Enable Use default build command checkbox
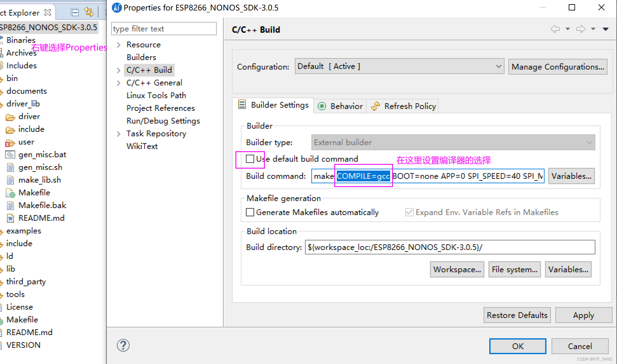Screen dimensions: 617x364 tap(250, 159)
